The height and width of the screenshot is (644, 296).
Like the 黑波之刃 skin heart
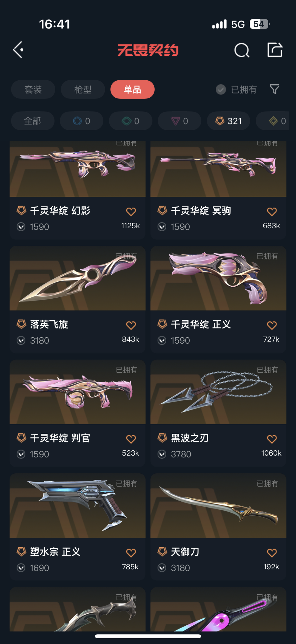pos(272,439)
